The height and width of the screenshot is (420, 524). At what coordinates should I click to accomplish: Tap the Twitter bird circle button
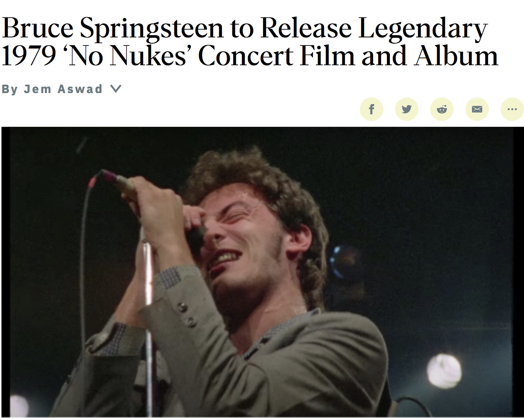407,109
